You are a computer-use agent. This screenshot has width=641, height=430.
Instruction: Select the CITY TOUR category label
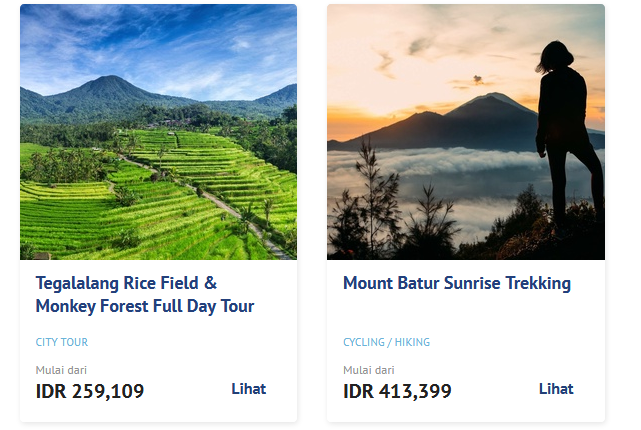62,342
